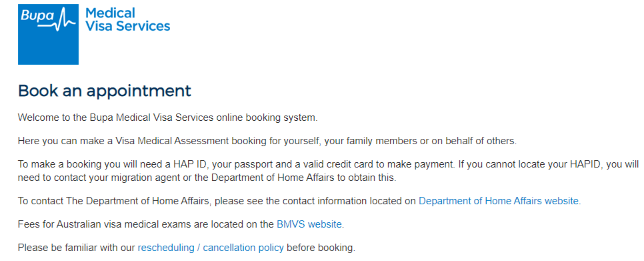Click the word Medical beside the logo
The width and height of the screenshot is (644, 261).
coord(110,13)
